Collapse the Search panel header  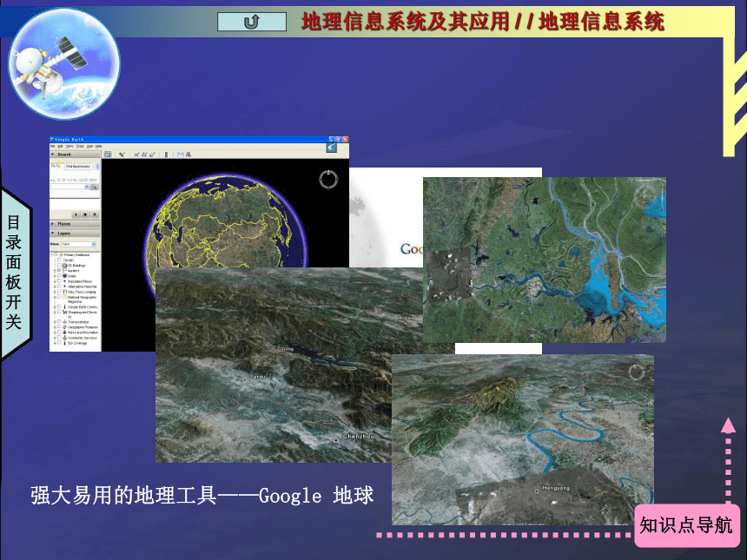click(76, 155)
